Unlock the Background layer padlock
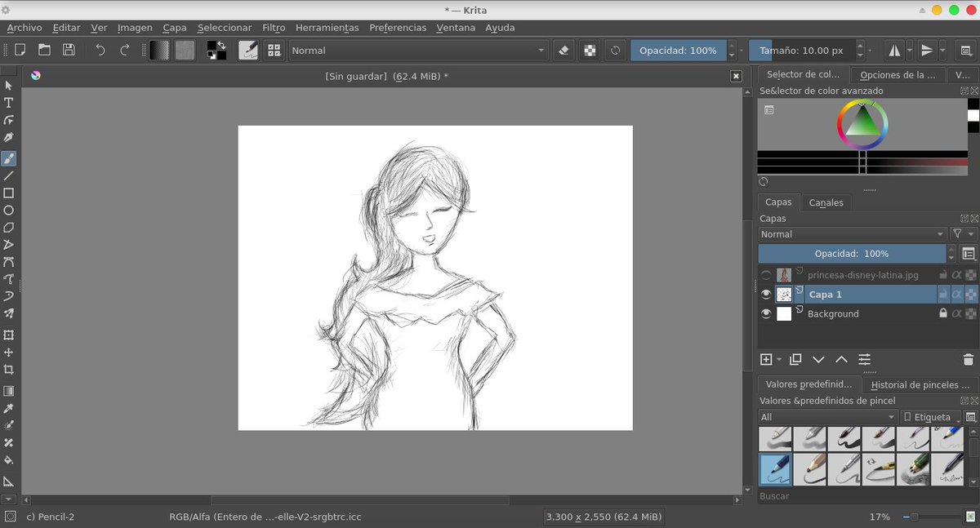980x528 pixels. 943,313
